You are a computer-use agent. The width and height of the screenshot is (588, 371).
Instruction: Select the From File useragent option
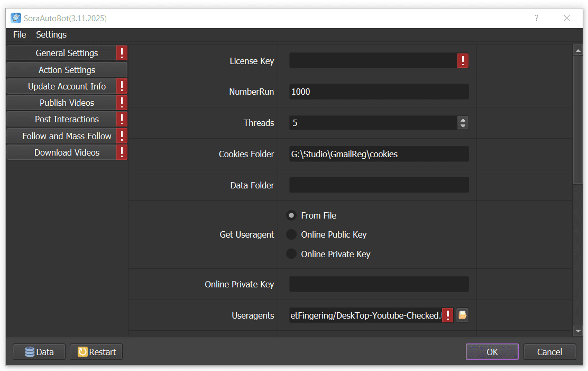[x=291, y=215]
